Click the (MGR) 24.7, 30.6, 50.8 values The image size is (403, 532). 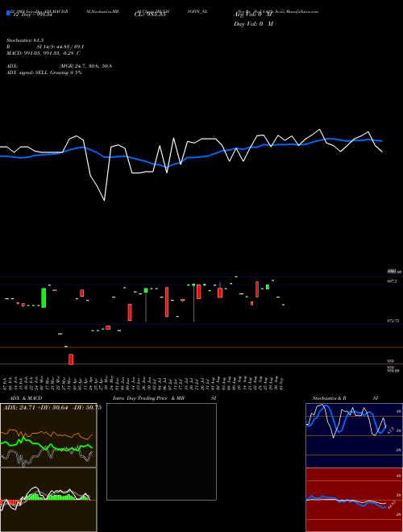tap(85, 66)
